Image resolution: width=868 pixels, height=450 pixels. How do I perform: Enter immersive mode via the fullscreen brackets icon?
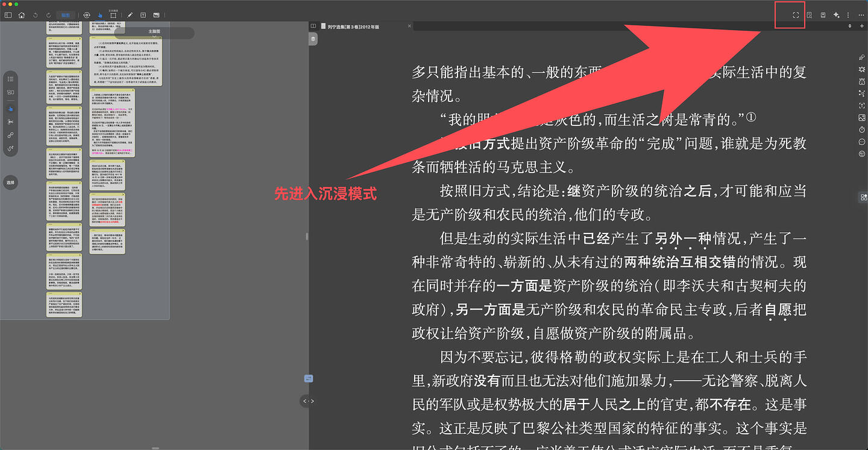tap(796, 15)
